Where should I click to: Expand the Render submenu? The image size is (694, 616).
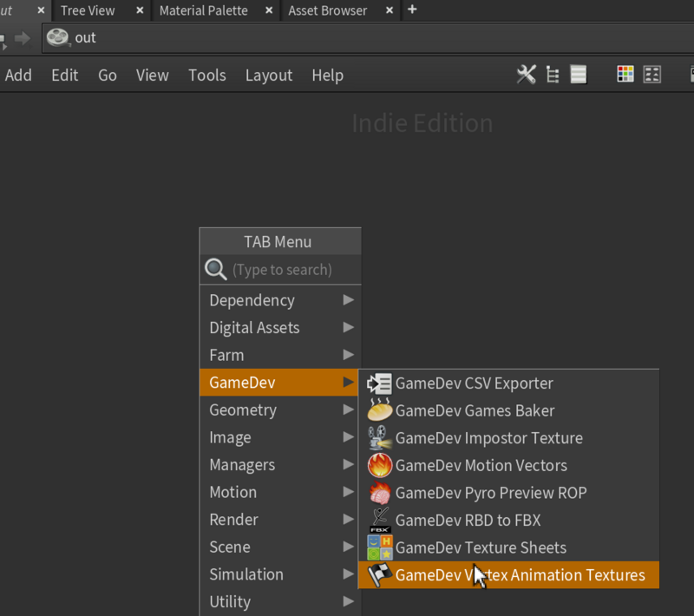(x=280, y=520)
